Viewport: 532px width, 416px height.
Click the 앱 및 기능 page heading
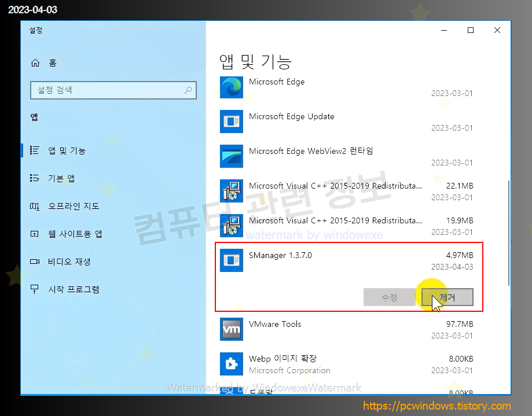(255, 62)
